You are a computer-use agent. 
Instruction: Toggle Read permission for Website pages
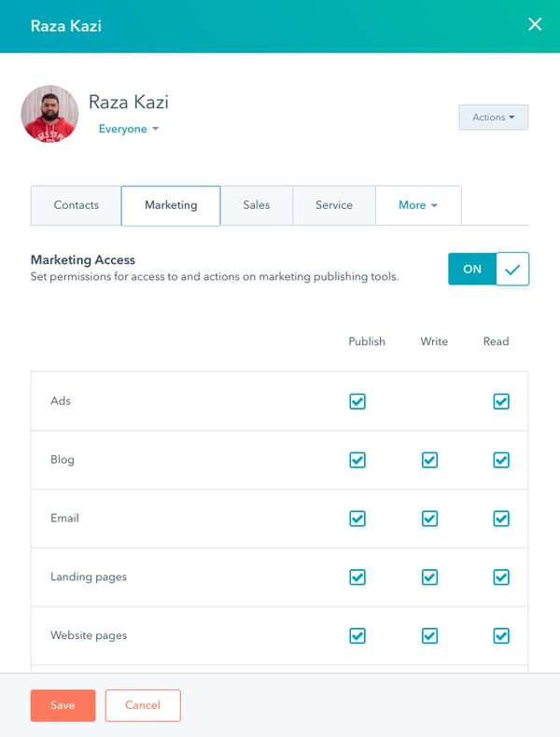tap(501, 636)
